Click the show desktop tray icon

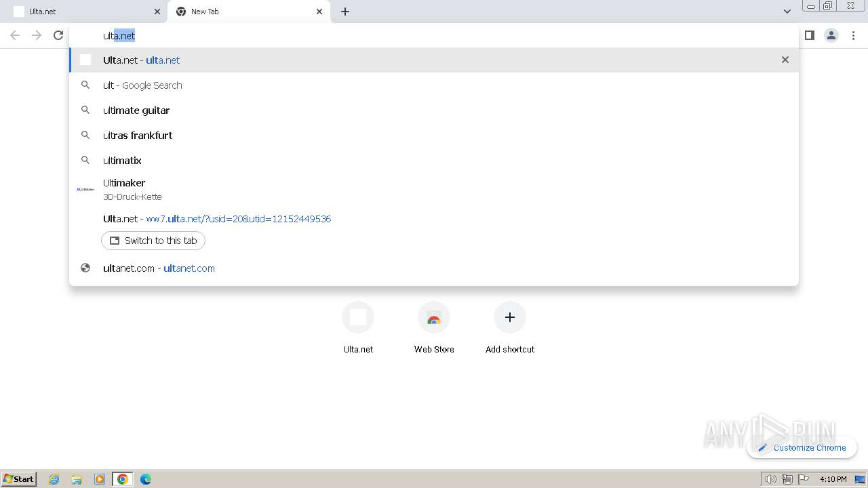click(860, 479)
